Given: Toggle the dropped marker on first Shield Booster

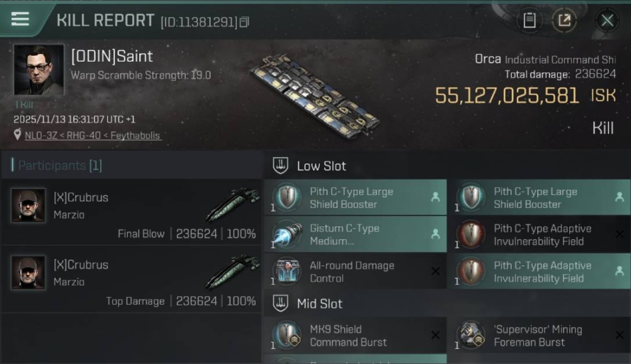Looking at the screenshot, I should [x=435, y=197].
